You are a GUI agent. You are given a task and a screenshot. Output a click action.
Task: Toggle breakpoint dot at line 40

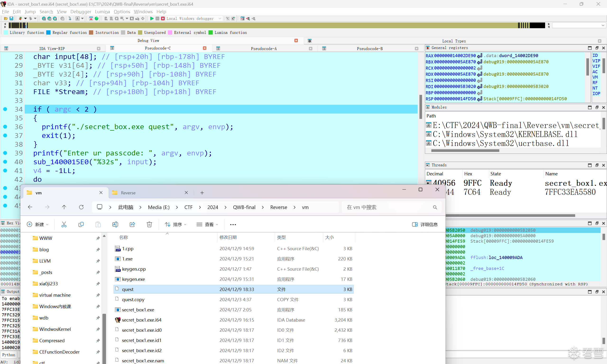(5, 162)
